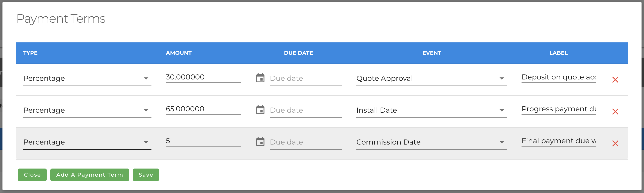Expand Type dropdown in the first row
The height and width of the screenshot is (193, 644).
[x=87, y=78]
